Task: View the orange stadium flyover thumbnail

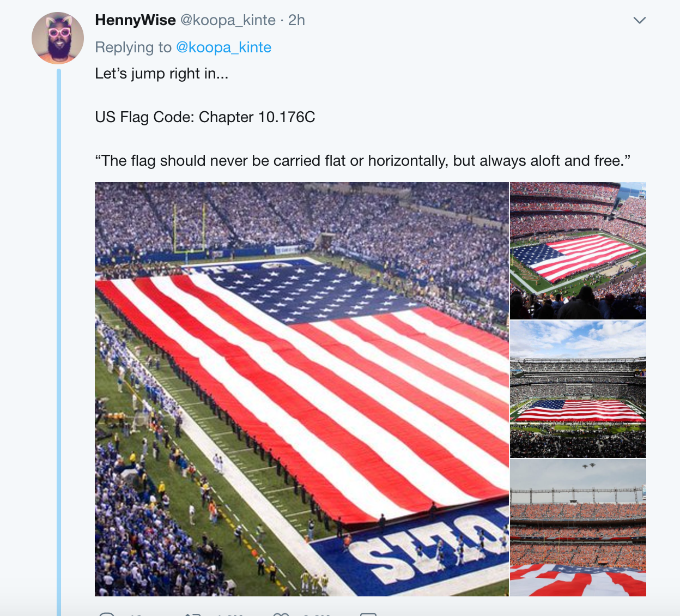Action: (578, 528)
